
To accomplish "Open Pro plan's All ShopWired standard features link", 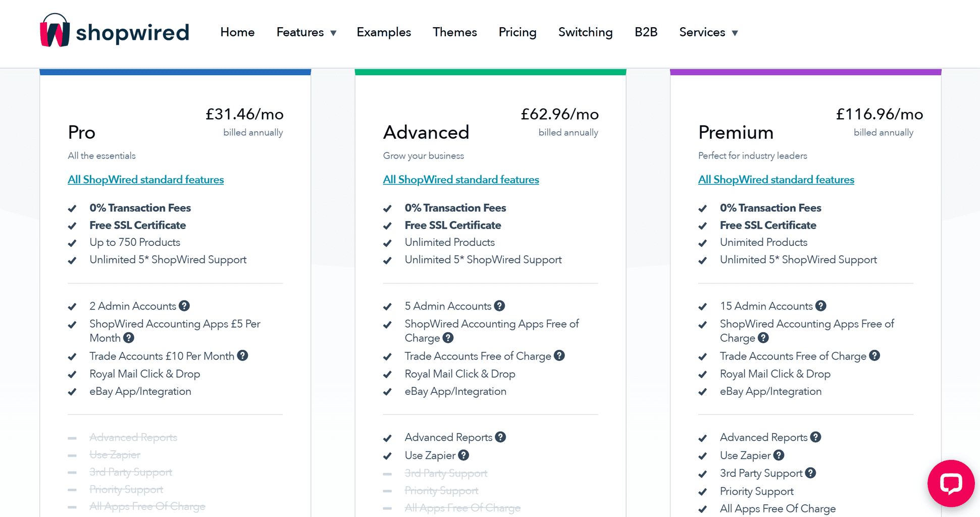I will tap(146, 180).
